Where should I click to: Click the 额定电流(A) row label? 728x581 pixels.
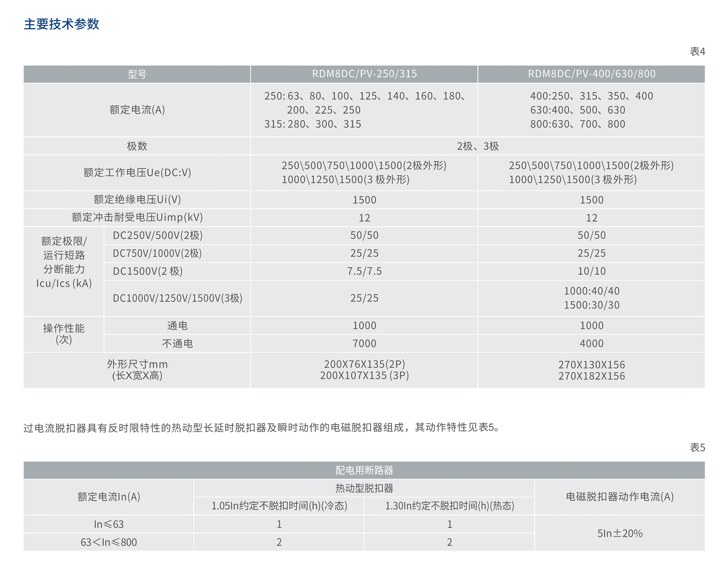click(x=137, y=110)
